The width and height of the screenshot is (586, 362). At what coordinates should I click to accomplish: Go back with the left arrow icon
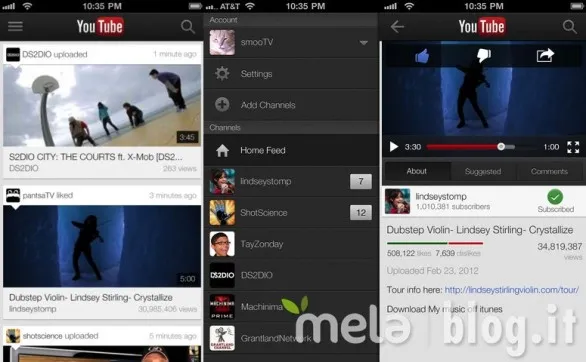pyautogui.click(x=397, y=27)
